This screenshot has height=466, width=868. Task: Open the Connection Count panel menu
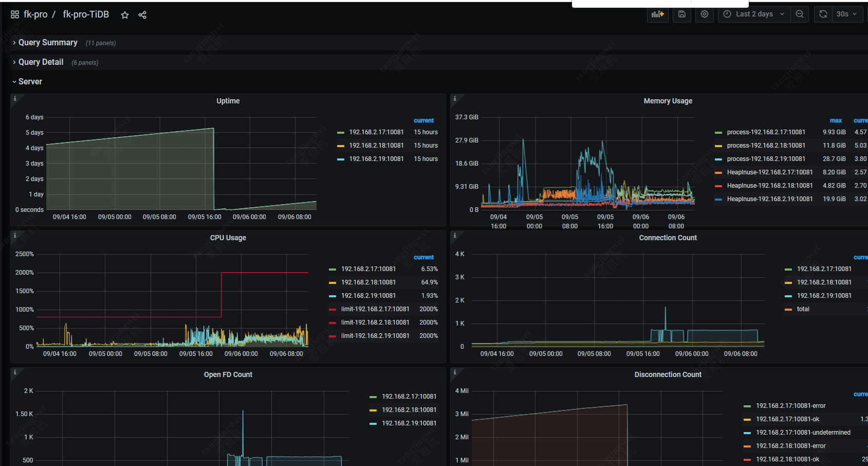(x=668, y=238)
